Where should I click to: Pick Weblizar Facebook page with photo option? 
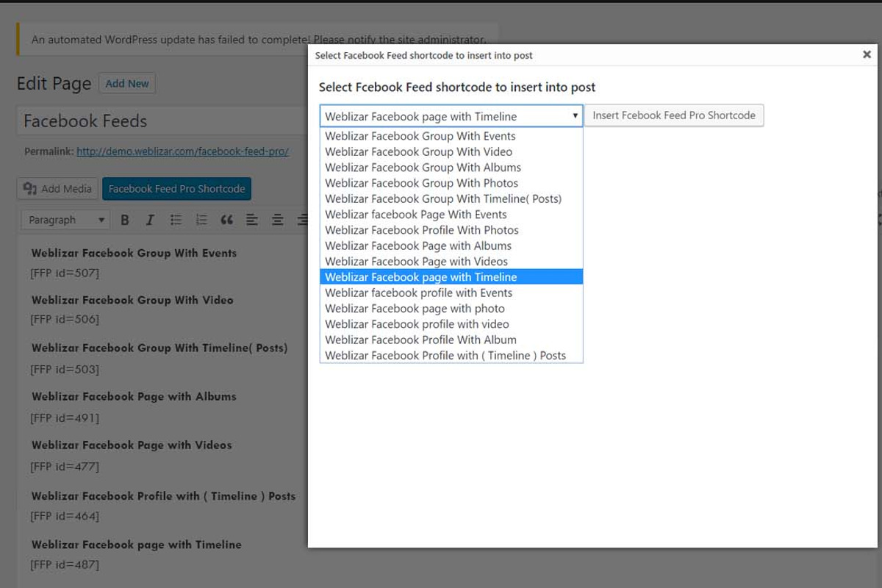pos(451,308)
